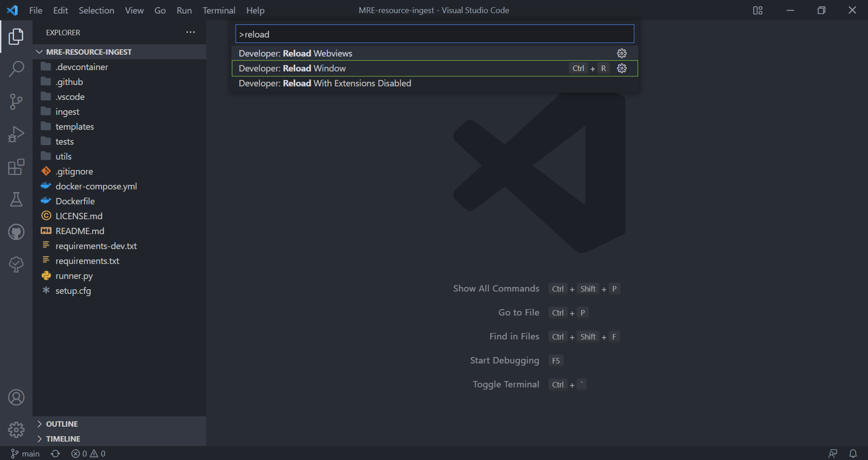Minimize the VS Code window
Image resolution: width=868 pixels, height=460 pixels.
pyautogui.click(x=790, y=10)
